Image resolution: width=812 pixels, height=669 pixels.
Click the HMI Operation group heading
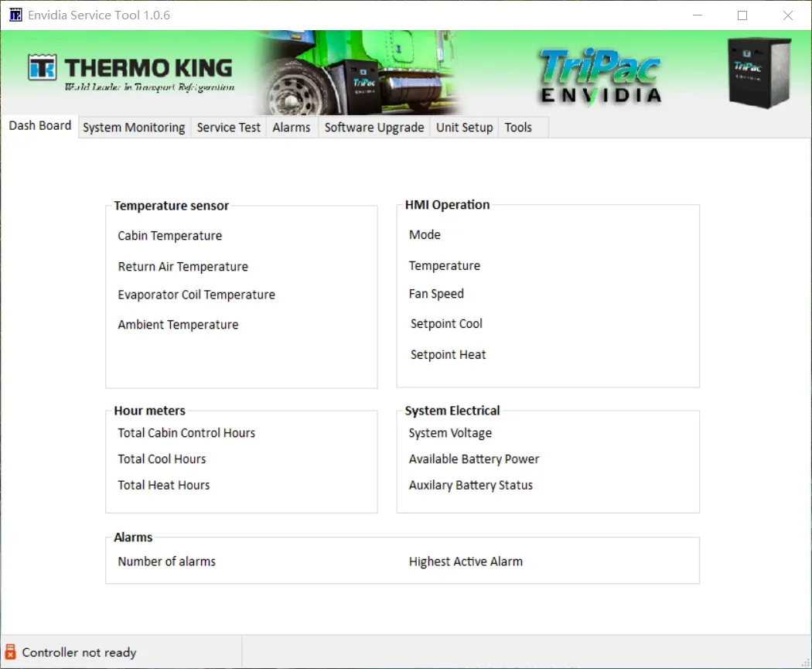tap(448, 204)
